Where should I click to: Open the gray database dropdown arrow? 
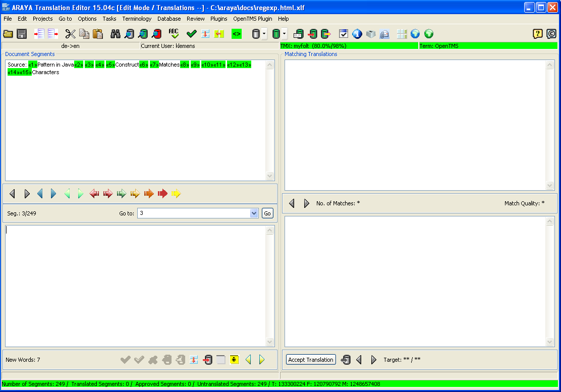264,34
